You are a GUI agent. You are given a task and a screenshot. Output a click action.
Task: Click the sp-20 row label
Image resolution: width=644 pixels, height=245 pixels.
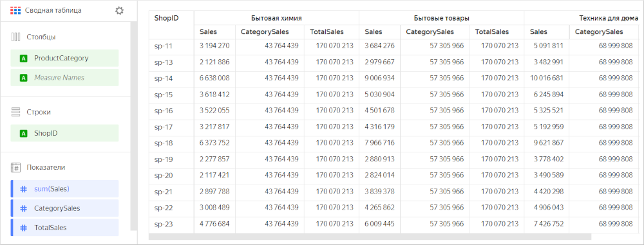pyautogui.click(x=163, y=176)
